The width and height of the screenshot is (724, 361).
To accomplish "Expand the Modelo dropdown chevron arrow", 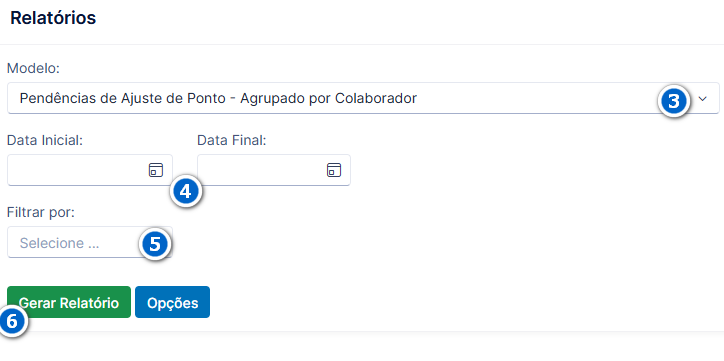I will (x=703, y=98).
